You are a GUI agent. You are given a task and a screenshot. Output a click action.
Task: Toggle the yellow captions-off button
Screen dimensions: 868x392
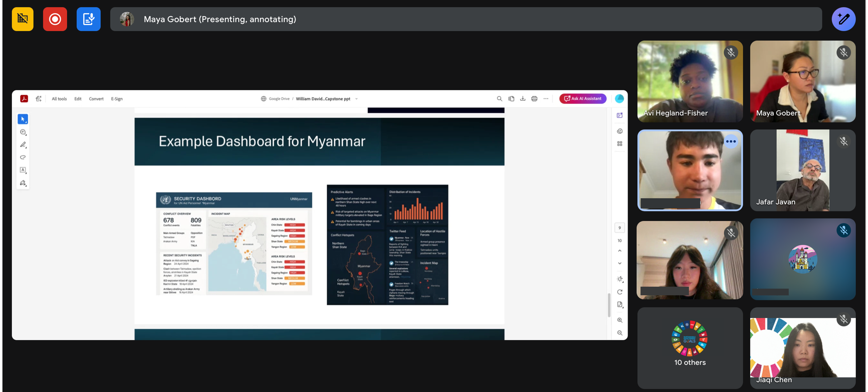(23, 19)
